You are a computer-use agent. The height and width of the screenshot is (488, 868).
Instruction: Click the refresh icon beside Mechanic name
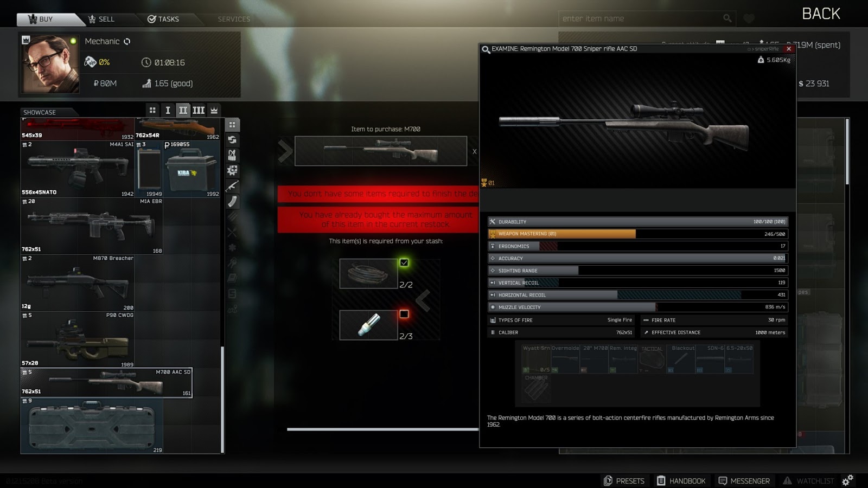[x=127, y=42]
